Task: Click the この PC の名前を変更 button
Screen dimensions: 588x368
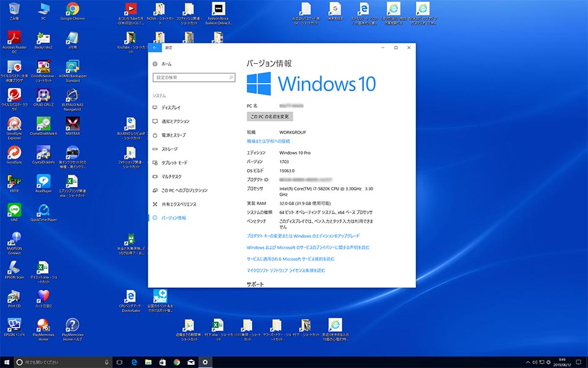Action: 270,116
